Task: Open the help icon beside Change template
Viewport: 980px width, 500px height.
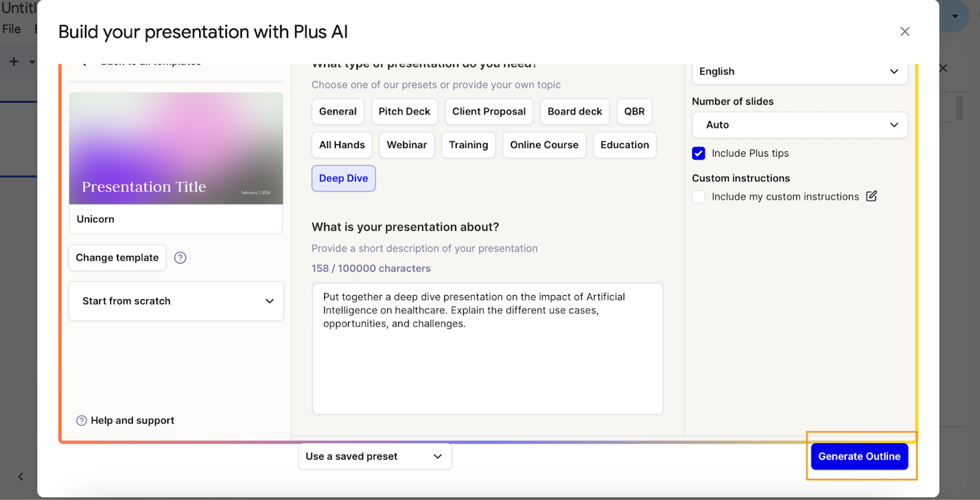Action: click(x=180, y=258)
